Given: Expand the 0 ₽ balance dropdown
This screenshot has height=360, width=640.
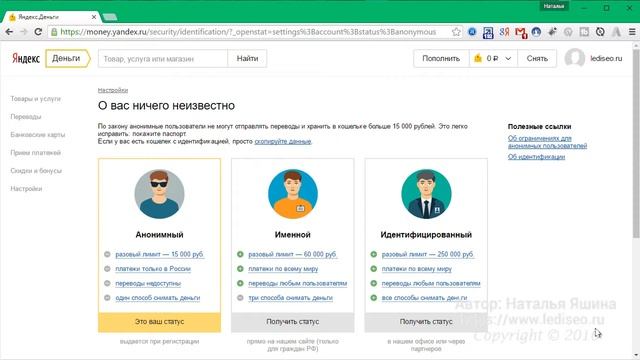Looking at the screenshot, I should (493, 58).
